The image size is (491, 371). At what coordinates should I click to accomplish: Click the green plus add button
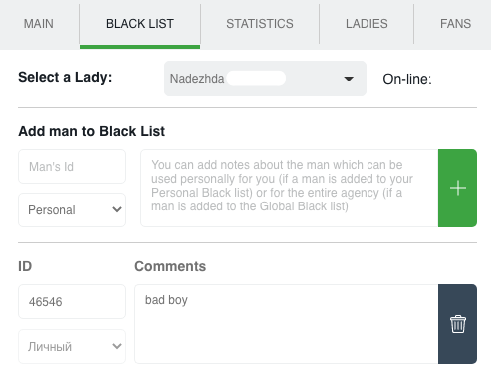point(457,188)
